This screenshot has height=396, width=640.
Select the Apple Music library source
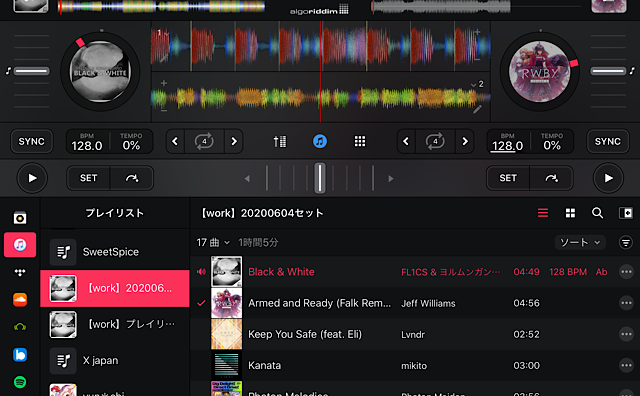20,245
